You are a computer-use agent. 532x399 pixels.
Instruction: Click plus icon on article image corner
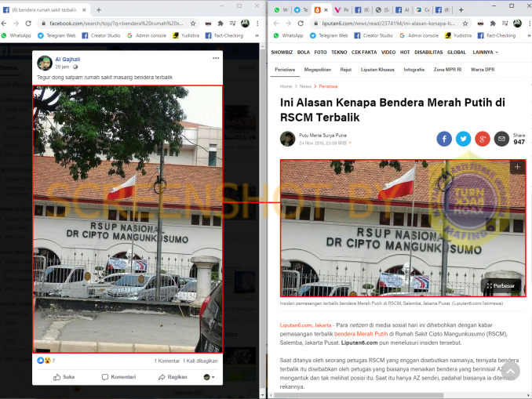(517, 167)
